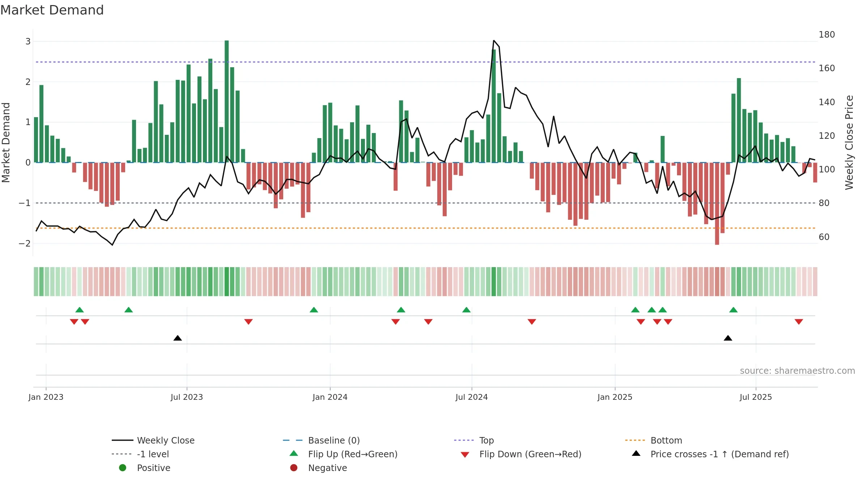Toggle the Positive legend entry
Screen dimensions: 868x488
(145, 468)
